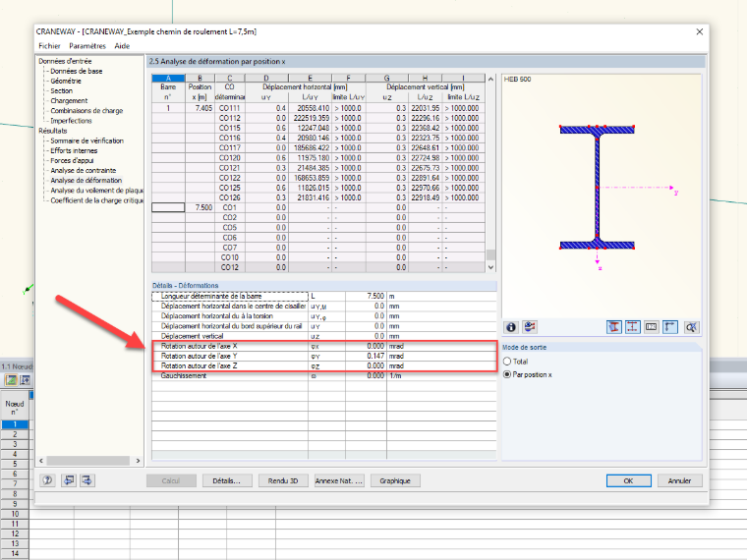Click first toolbar icon under 1.1 Nœuds table

(x=11, y=380)
